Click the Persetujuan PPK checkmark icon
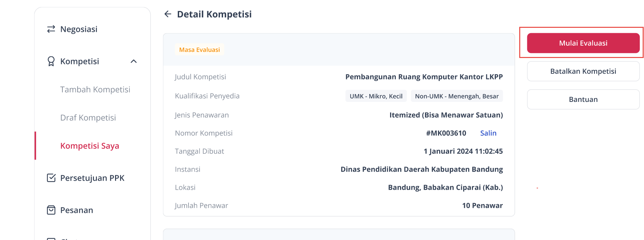The width and height of the screenshot is (644, 240). pos(51,178)
